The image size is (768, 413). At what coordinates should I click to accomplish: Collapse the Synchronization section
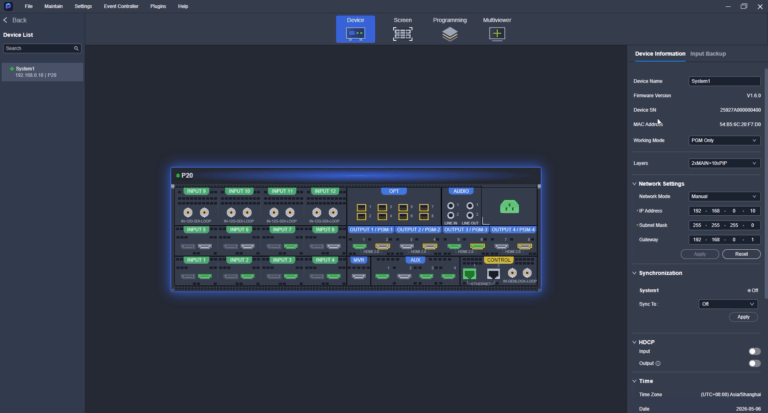[634, 273]
